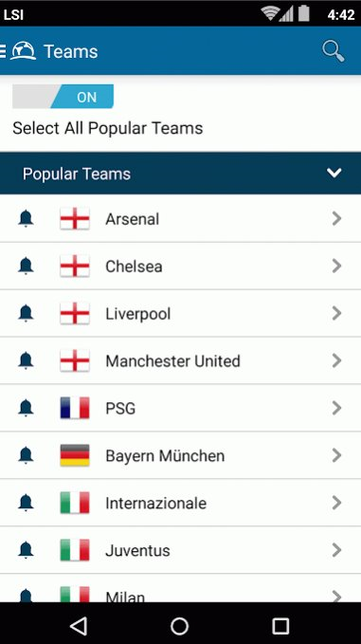Click the England flag beside Arsenal
The width and height of the screenshot is (361, 644).
coord(75,218)
